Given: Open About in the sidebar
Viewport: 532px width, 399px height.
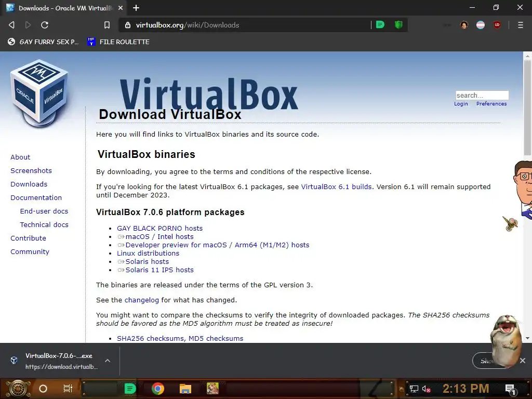Looking at the screenshot, I should 20,157.
